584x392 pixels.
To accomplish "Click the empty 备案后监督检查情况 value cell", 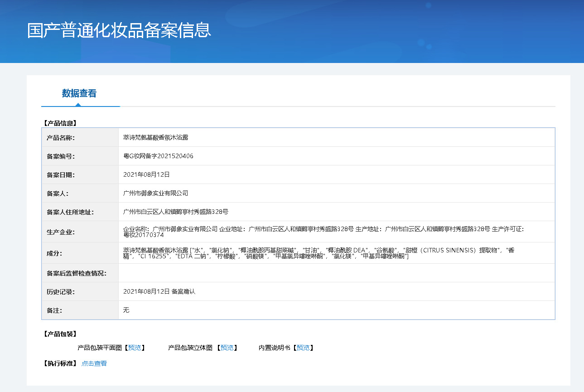I will [x=336, y=273].
